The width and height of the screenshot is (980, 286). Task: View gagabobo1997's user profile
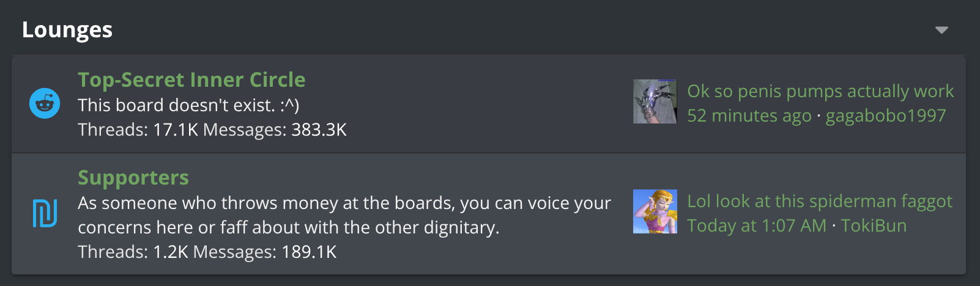pyautogui.click(x=885, y=116)
